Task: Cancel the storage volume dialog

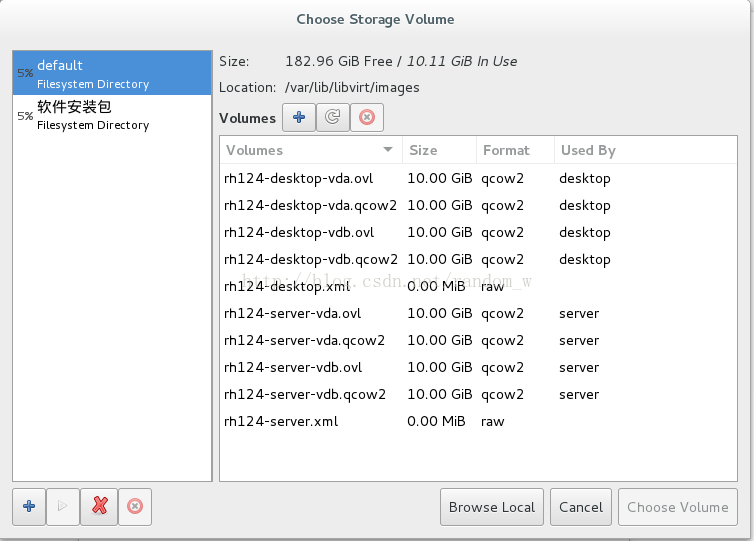Action: click(x=581, y=507)
